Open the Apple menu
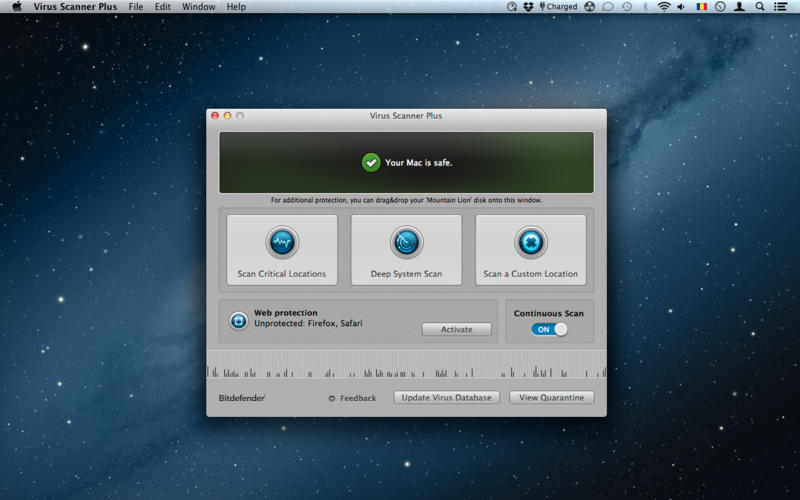The height and width of the screenshot is (500, 800). pos(17,7)
